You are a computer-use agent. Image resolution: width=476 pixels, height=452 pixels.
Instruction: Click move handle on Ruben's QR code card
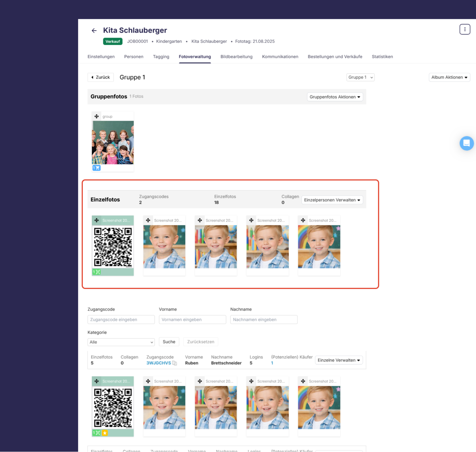pos(97,381)
